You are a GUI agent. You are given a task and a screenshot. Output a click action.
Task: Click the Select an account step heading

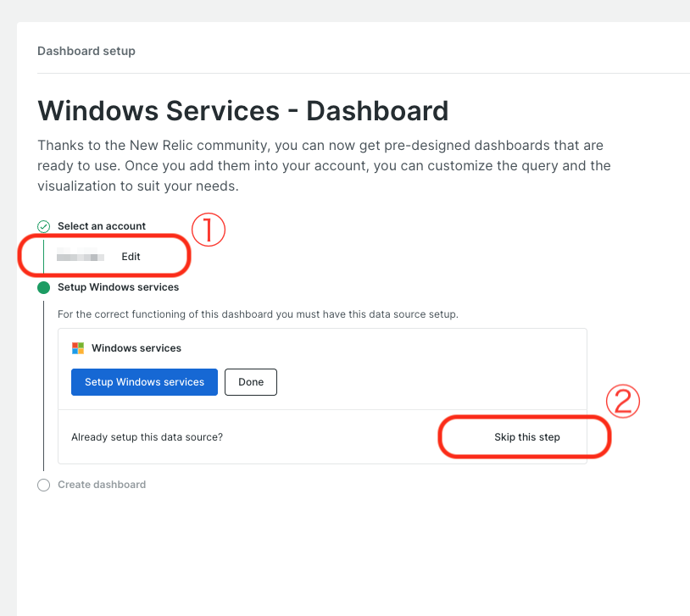tap(102, 225)
